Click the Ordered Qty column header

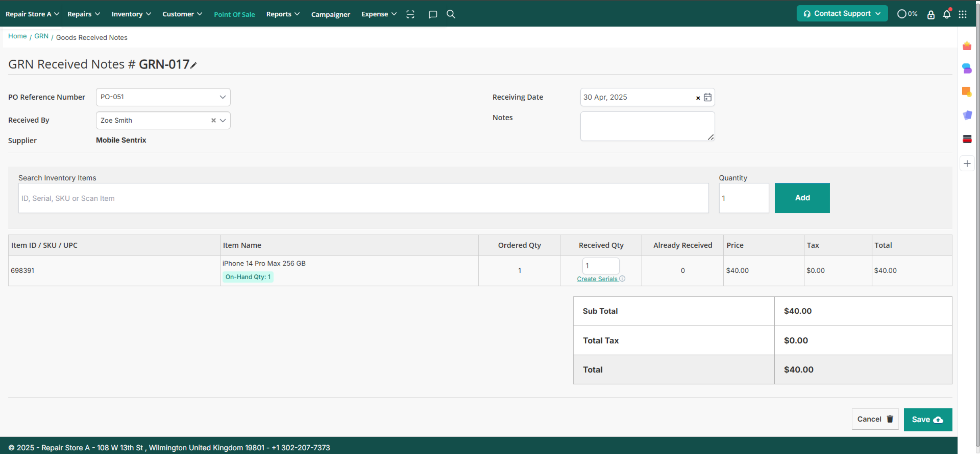tap(519, 245)
